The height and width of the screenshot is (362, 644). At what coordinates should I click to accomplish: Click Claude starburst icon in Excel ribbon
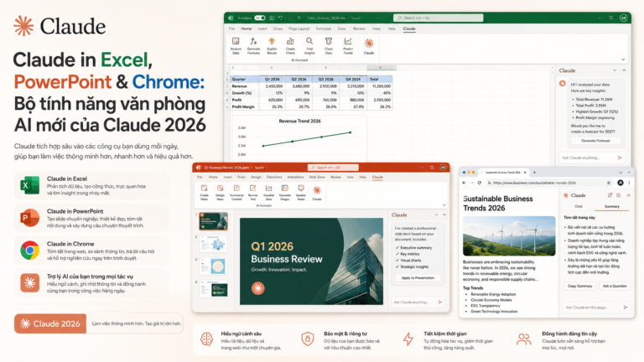click(369, 43)
